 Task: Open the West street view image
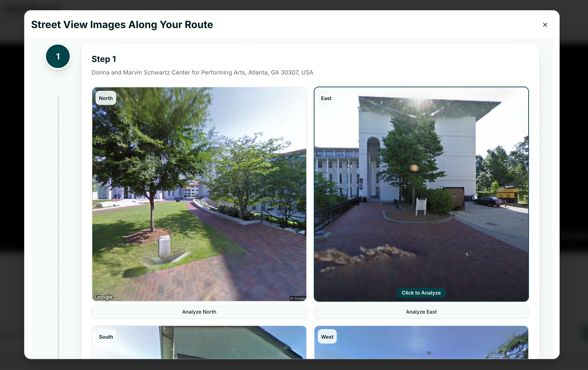coord(421,342)
